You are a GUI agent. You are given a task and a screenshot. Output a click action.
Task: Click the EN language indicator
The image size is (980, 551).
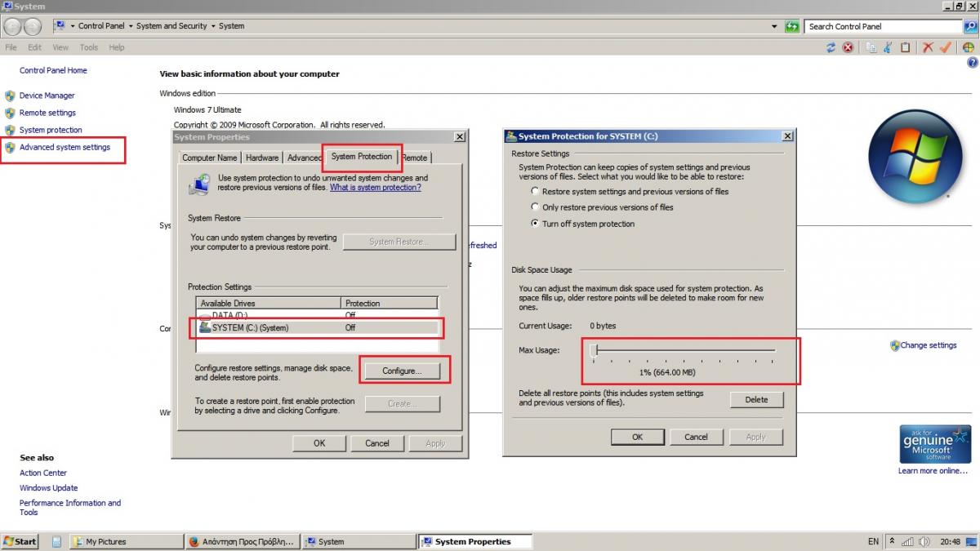(874, 541)
